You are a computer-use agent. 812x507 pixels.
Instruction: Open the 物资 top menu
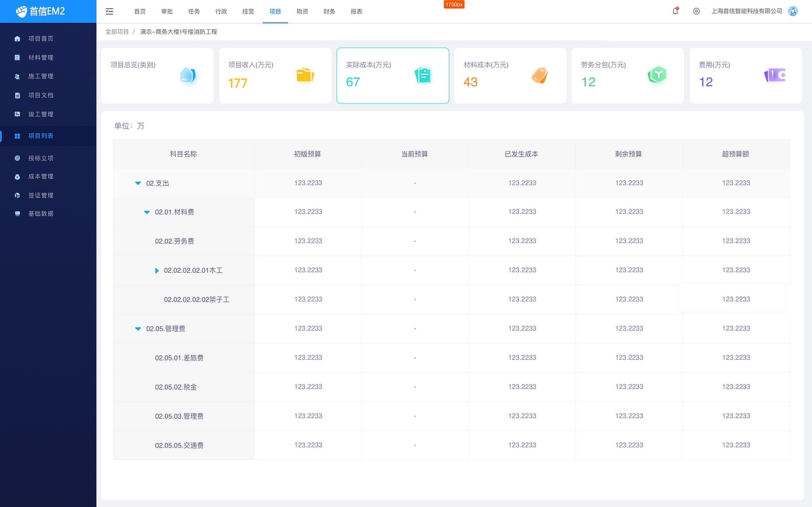pyautogui.click(x=302, y=12)
